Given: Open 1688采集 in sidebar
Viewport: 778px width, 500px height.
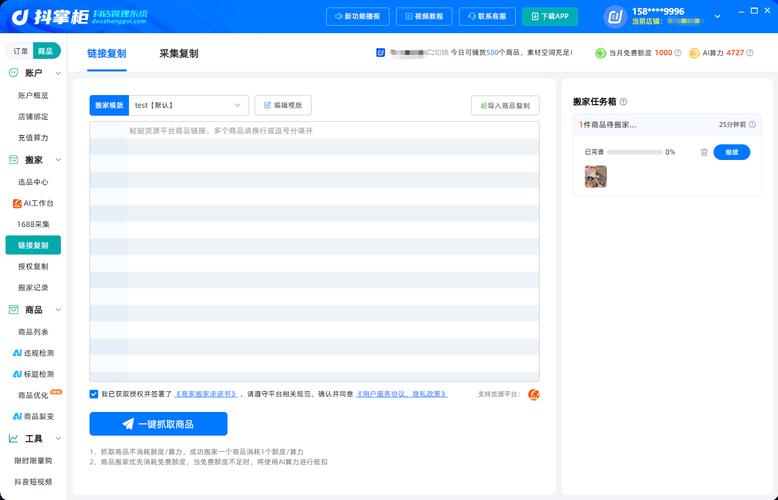Looking at the screenshot, I should (x=33, y=224).
